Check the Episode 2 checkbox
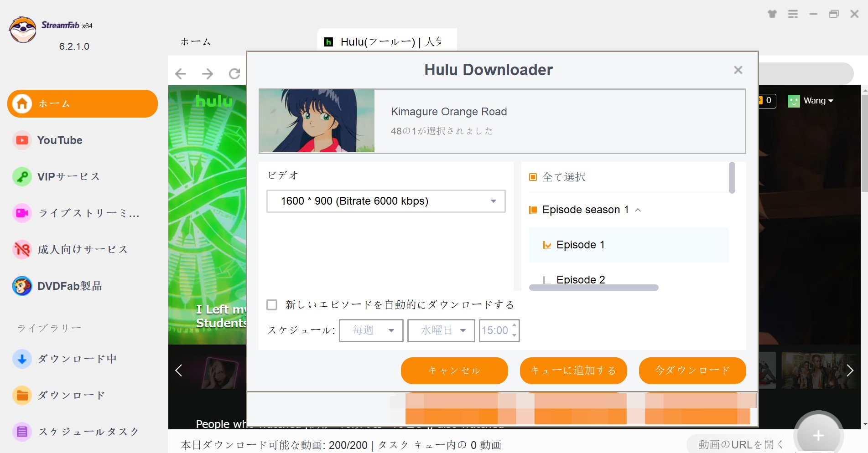868x453 pixels. (x=547, y=280)
